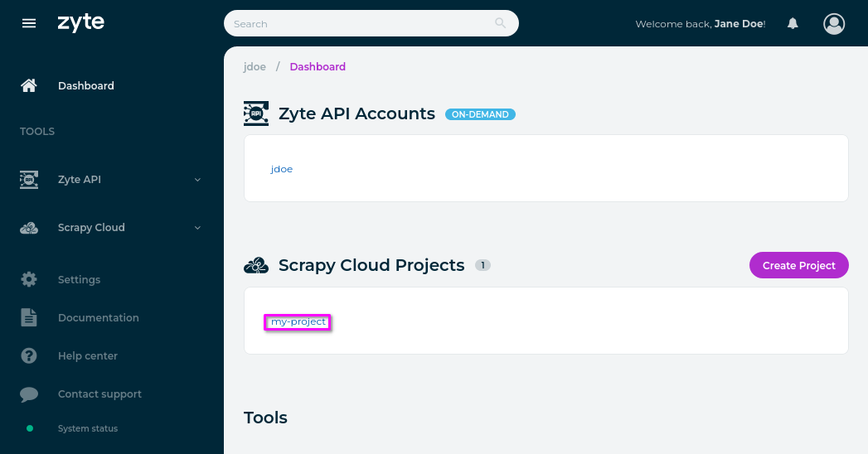868x454 pixels.
Task: Open Contact support from the sidebar
Action: 99,394
